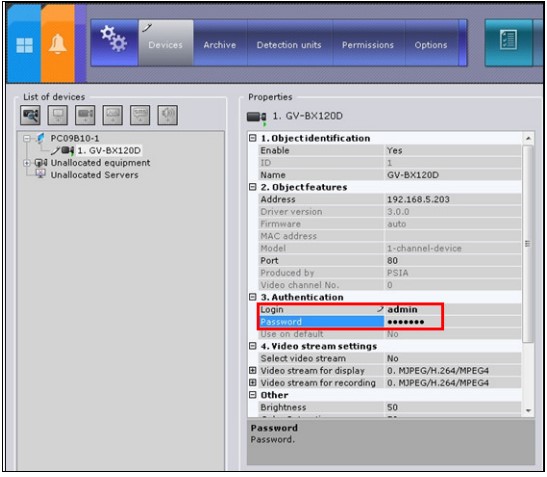Collapse the PC09B10-1 tree node
This screenshot has height=477, width=547.
click(27, 139)
